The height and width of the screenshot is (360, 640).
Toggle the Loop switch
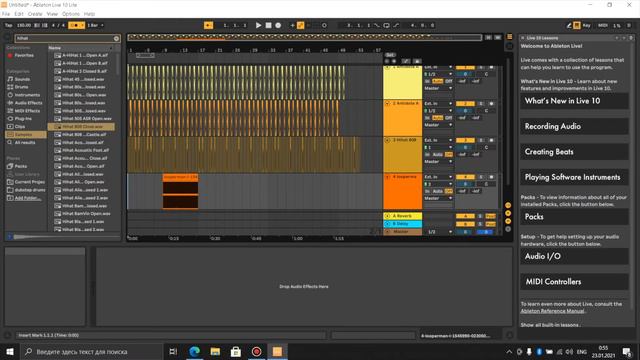coord(386,25)
